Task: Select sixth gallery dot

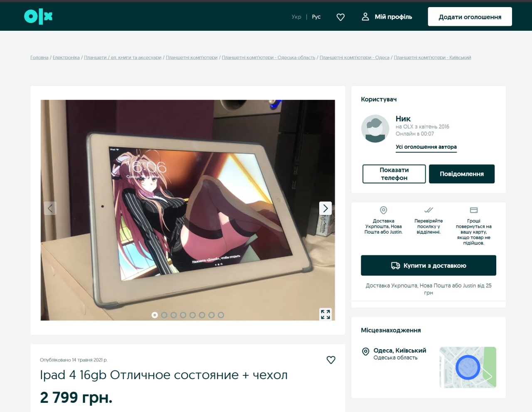Action: 202,315
